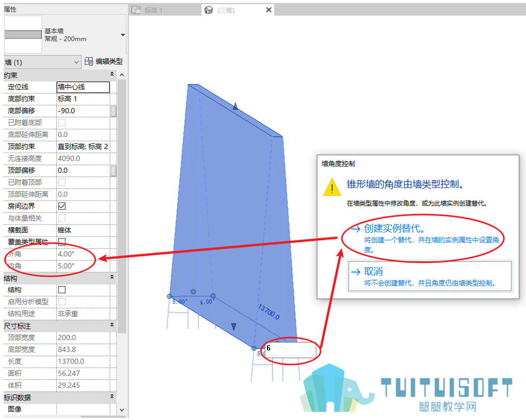Click the 顶部偏移 value field

(83, 171)
